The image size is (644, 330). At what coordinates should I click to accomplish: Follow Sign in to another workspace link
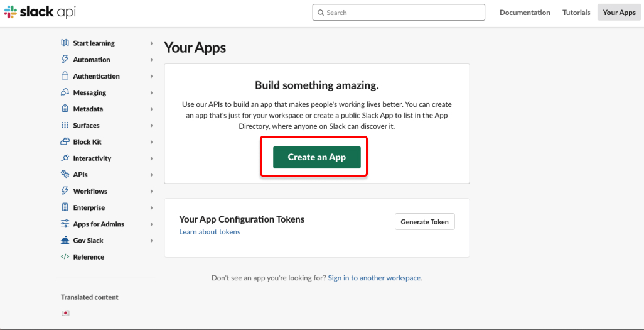click(x=374, y=278)
